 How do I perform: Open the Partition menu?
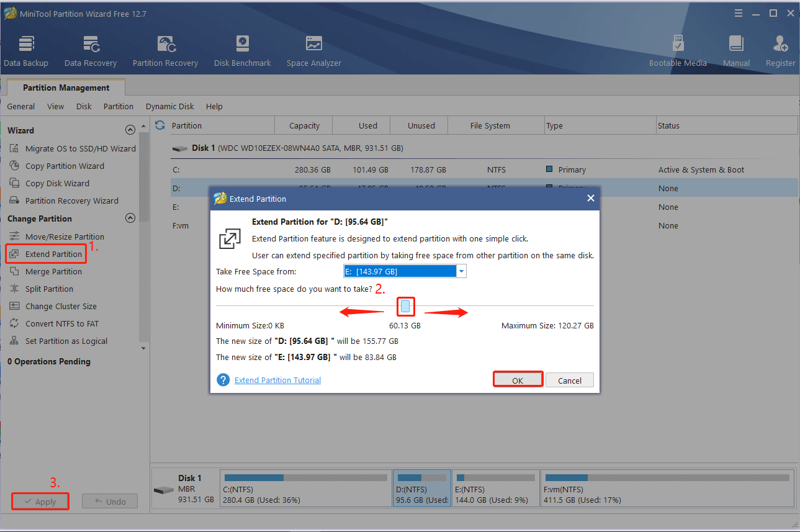coord(119,106)
